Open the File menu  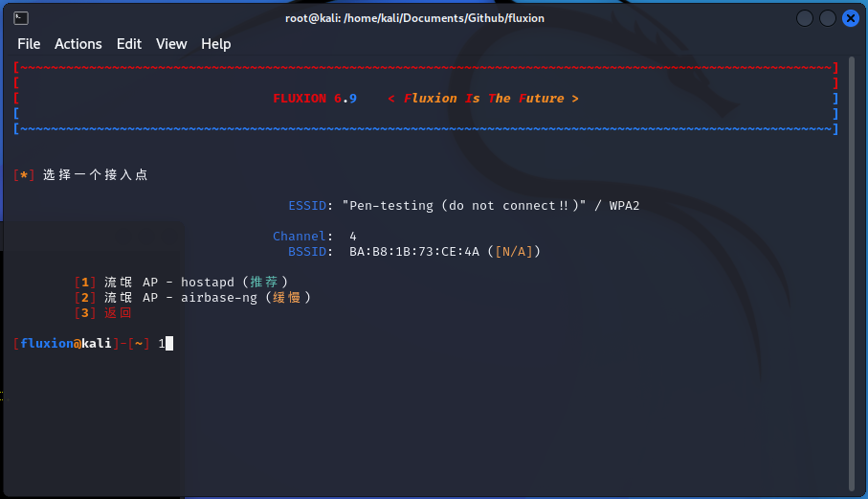pyautogui.click(x=29, y=44)
